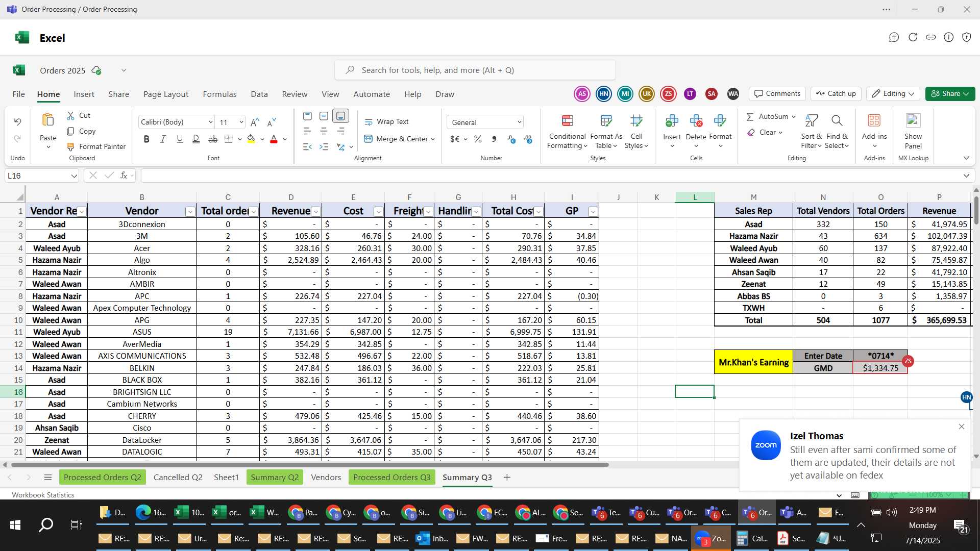The image size is (980, 551).
Task: Click the top align icon
Action: 307,116
